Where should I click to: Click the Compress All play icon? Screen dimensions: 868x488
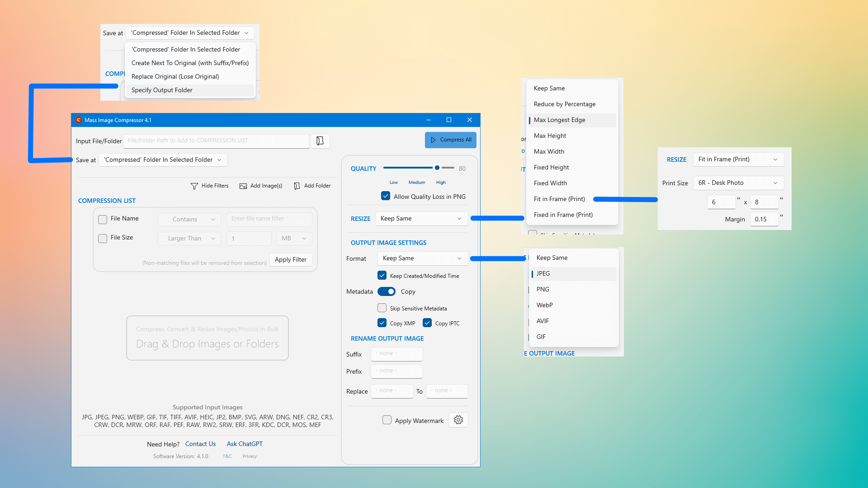pyautogui.click(x=433, y=140)
